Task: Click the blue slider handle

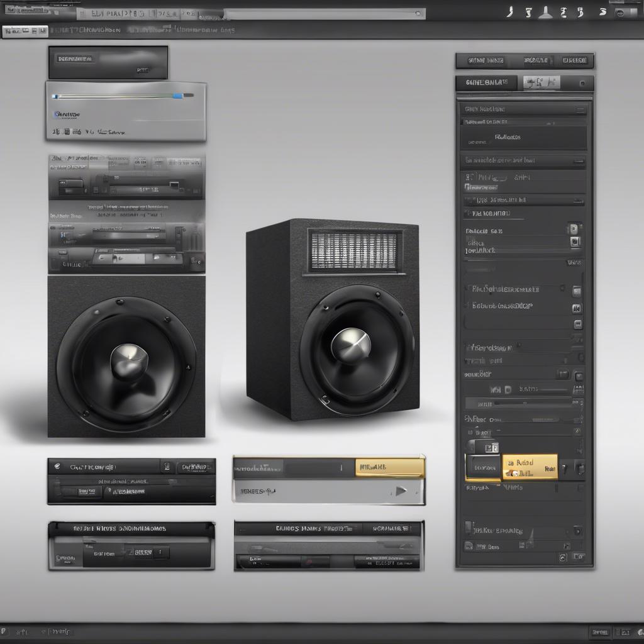Action: tap(178, 96)
